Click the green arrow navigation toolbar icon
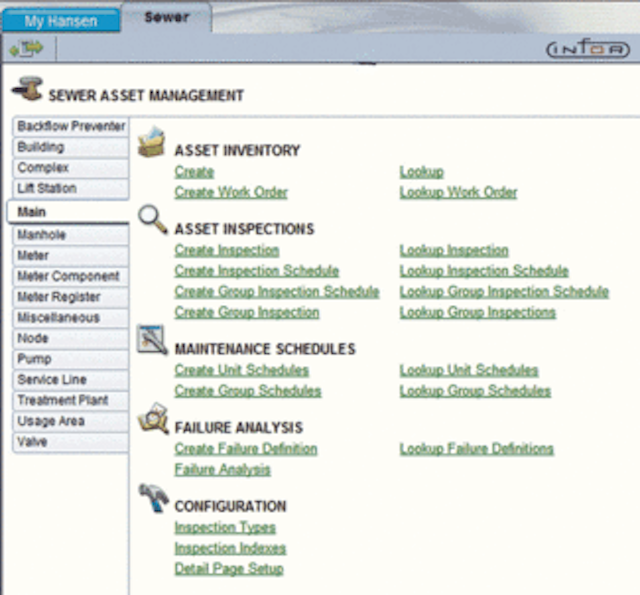This screenshot has width=640, height=595. click(x=27, y=49)
